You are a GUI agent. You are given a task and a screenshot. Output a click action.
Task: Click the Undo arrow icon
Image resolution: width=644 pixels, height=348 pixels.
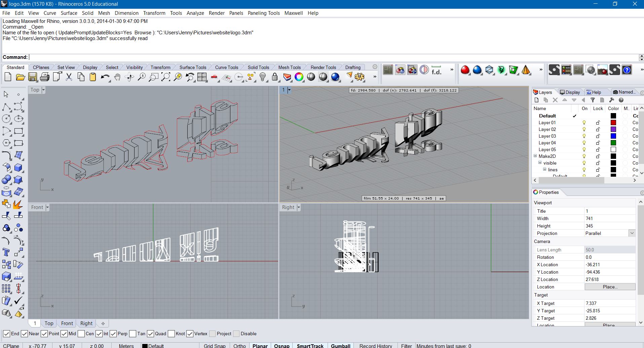point(105,77)
